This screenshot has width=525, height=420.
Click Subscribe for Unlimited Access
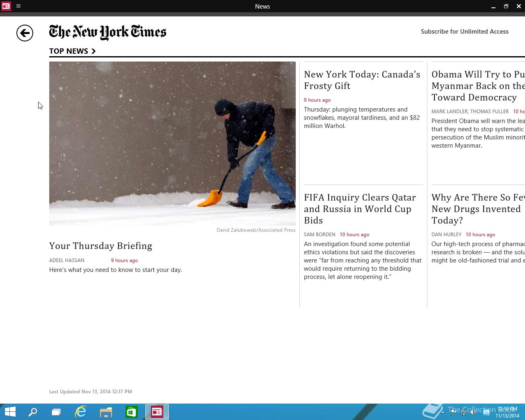coord(465,32)
